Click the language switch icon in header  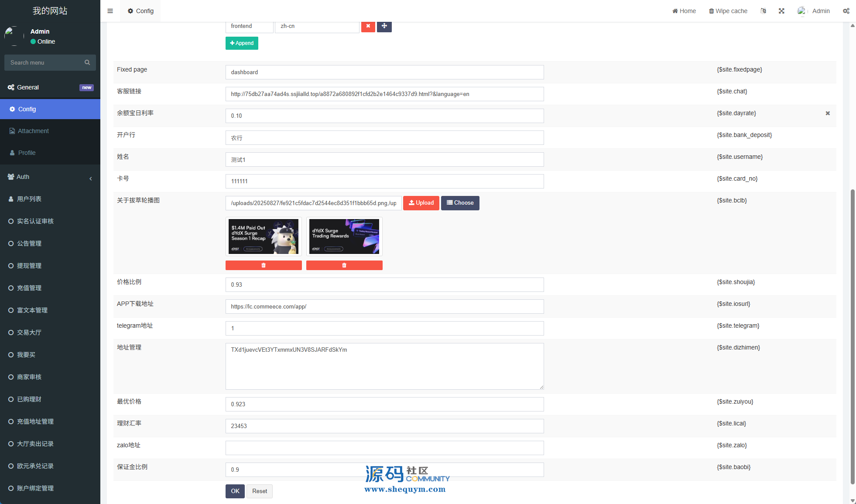coord(763,11)
